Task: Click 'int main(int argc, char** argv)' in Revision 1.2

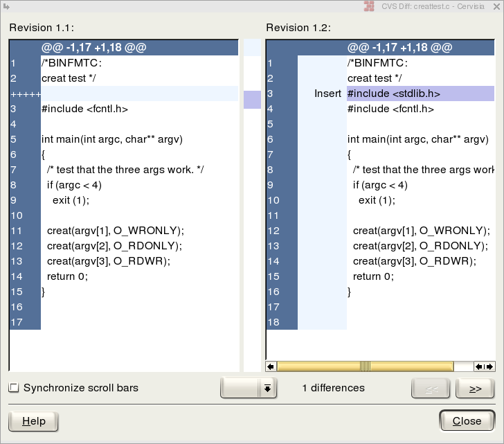Action: pyautogui.click(x=418, y=139)
